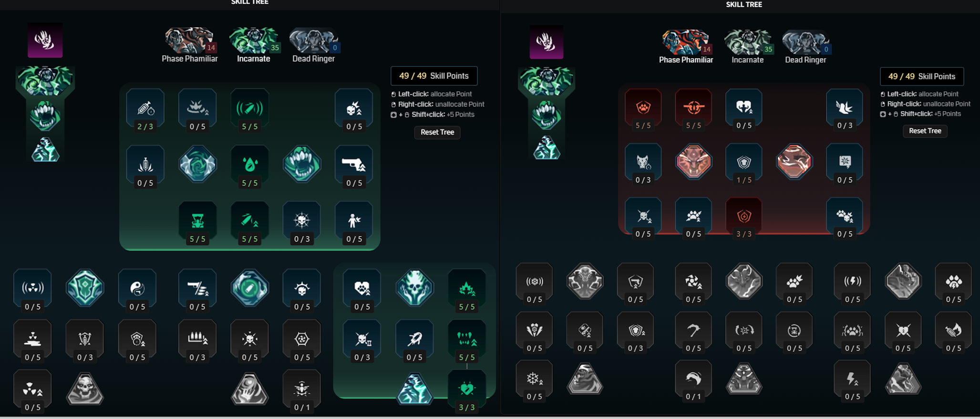
Task: Click the 49 / 49 Skill Points box in red panel
Action: tap(921, 76)
